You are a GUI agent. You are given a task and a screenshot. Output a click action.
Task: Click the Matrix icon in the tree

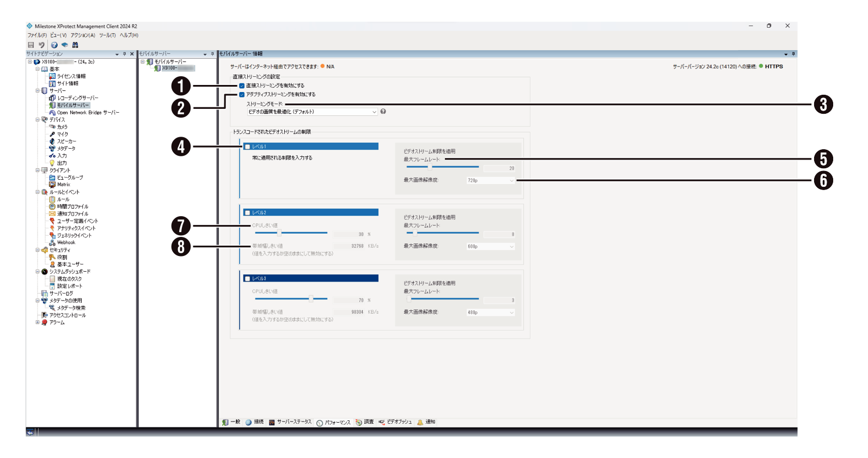[x=52, y=185]
